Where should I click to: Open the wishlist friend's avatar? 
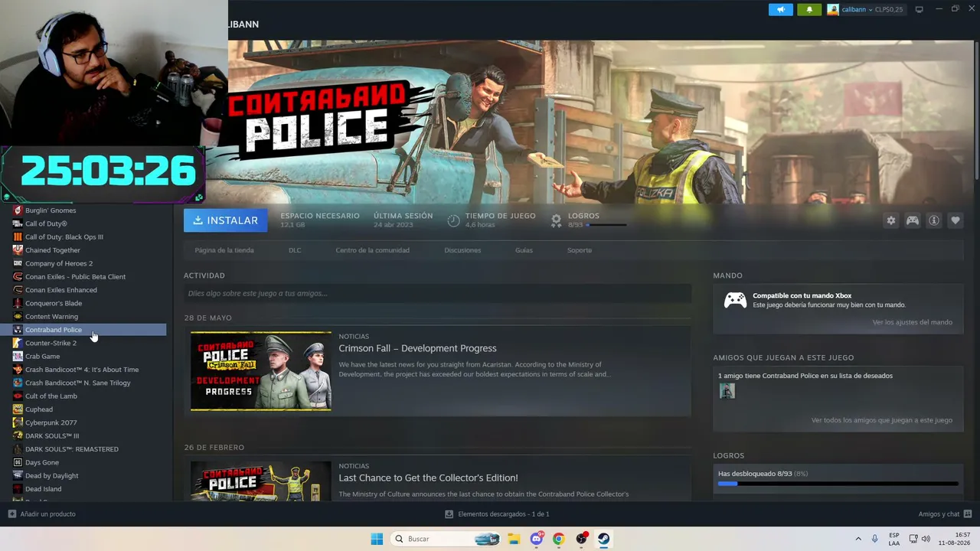click(x=727, y=391)
